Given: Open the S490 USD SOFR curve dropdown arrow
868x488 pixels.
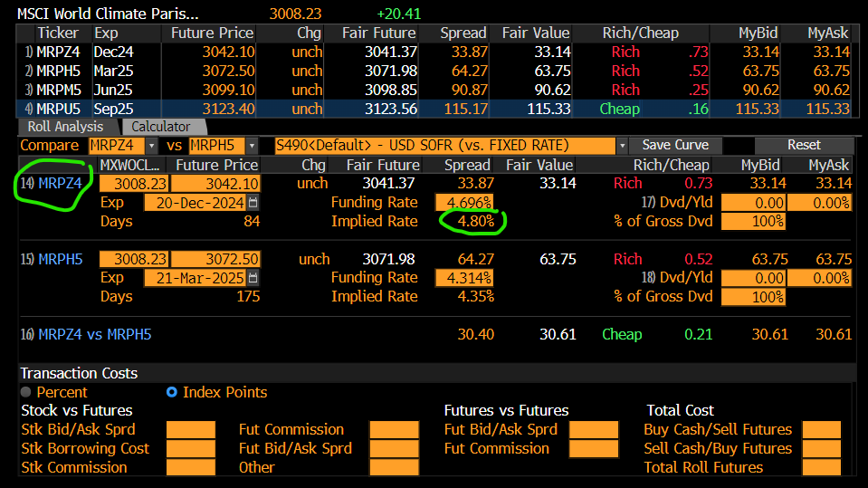Looking at the screenshot, I should (622, 146).
